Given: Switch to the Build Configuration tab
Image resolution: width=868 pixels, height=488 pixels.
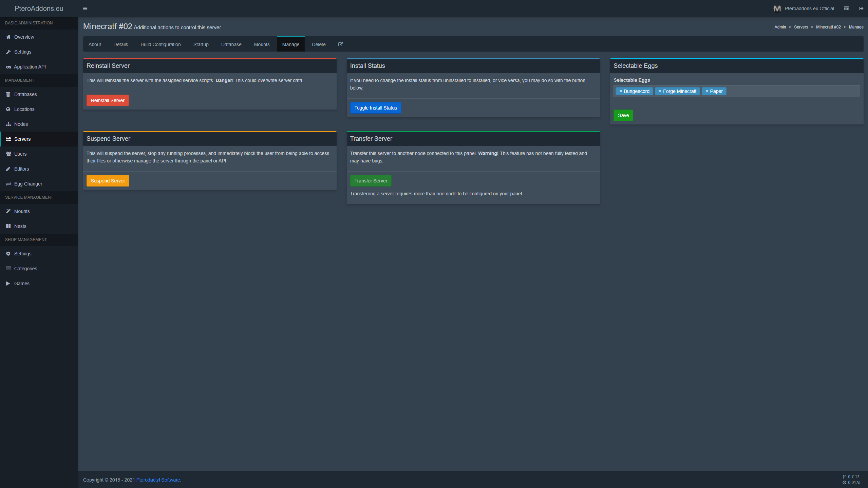Looking at the screenshot, I should coord(161,44).
